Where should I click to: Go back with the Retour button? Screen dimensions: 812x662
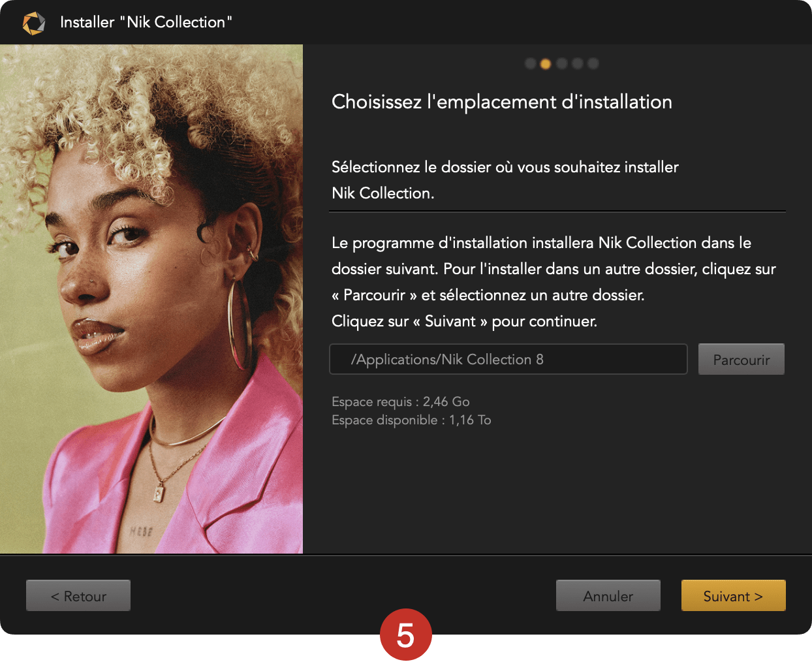(78, 595)
